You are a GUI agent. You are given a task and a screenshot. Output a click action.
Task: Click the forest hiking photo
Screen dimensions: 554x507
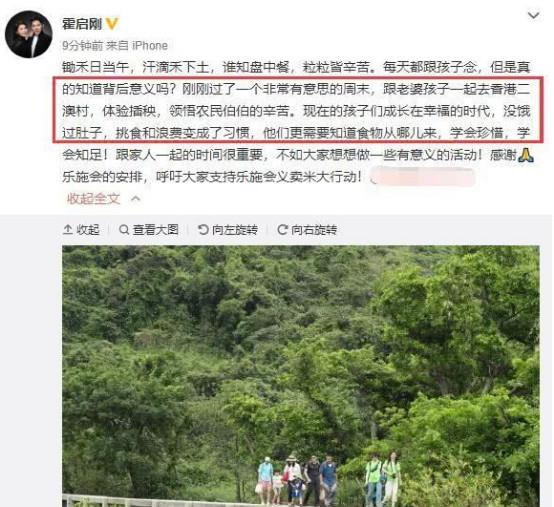(301, 376)
